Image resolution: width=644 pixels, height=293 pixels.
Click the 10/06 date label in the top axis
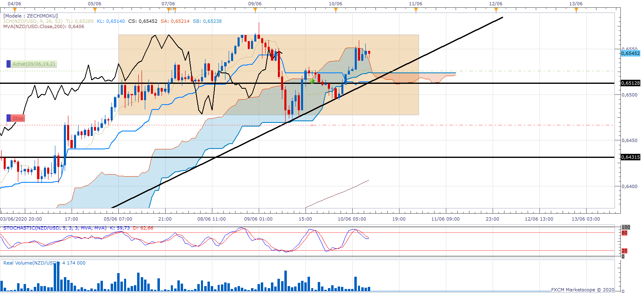coord(336,4)
